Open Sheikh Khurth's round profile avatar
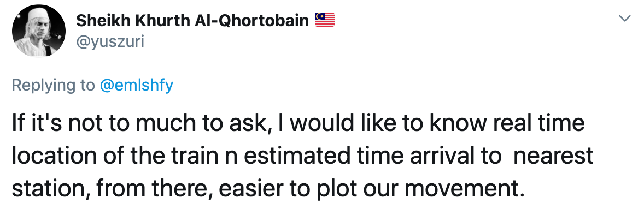Screen dimensions: 644x215 [39, 31]
